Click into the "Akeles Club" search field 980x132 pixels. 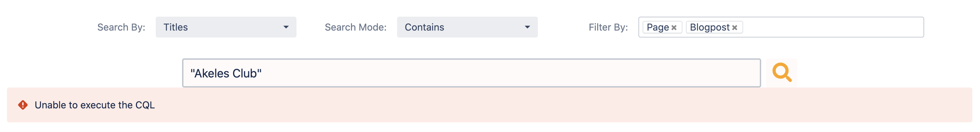pyautogui.click(x=471, y=73)
